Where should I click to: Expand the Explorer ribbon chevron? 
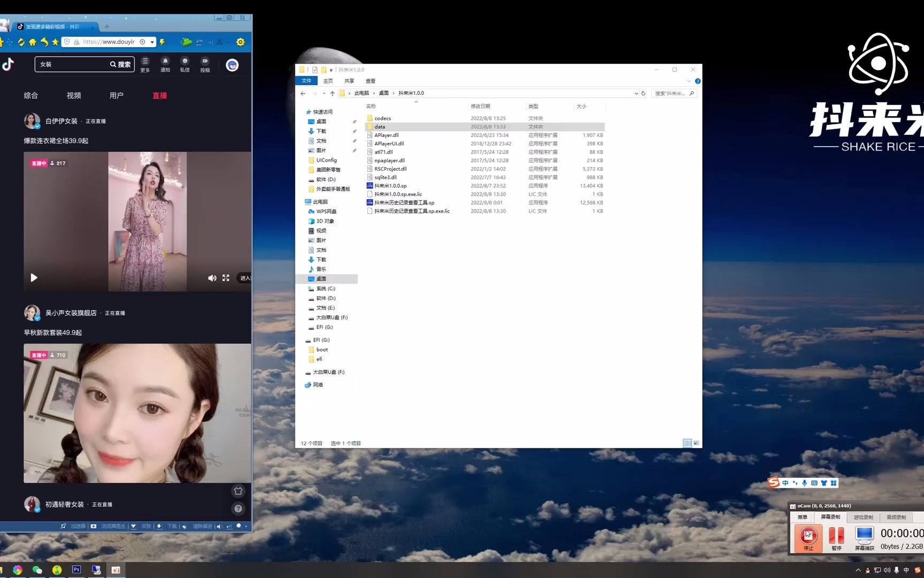689,81
